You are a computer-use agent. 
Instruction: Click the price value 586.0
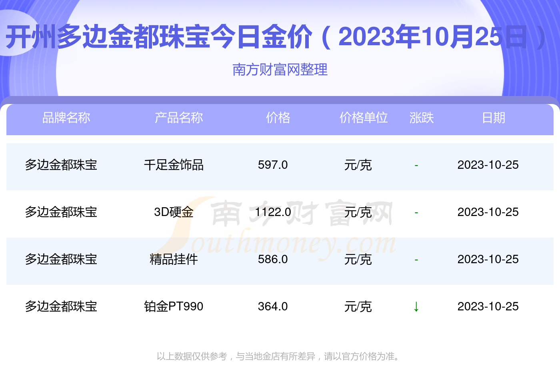pos(273,259)
